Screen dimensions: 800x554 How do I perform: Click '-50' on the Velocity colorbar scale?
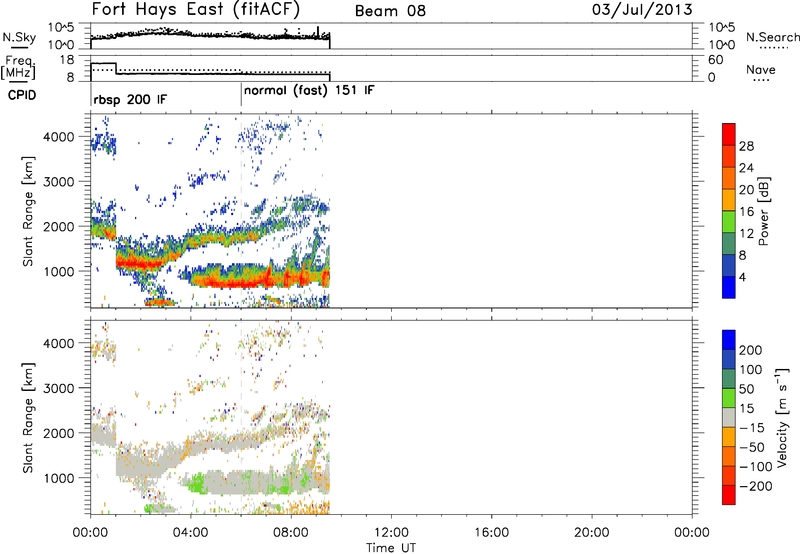(x=752, y=447)
